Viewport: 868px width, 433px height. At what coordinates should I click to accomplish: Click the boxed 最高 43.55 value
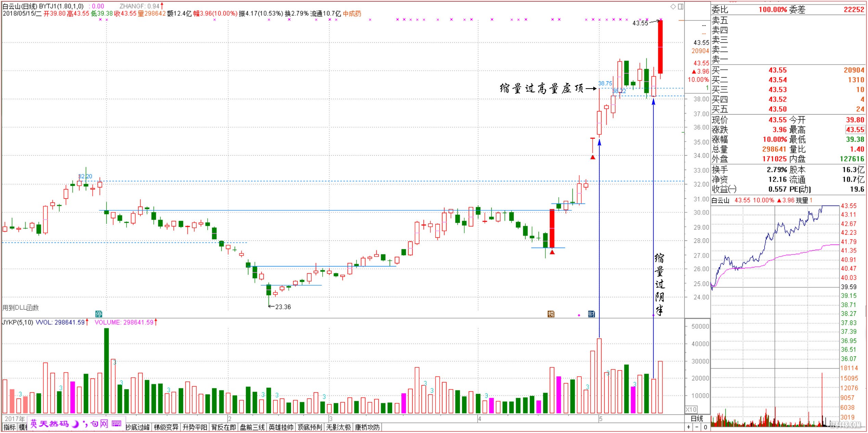pos(855,130)
